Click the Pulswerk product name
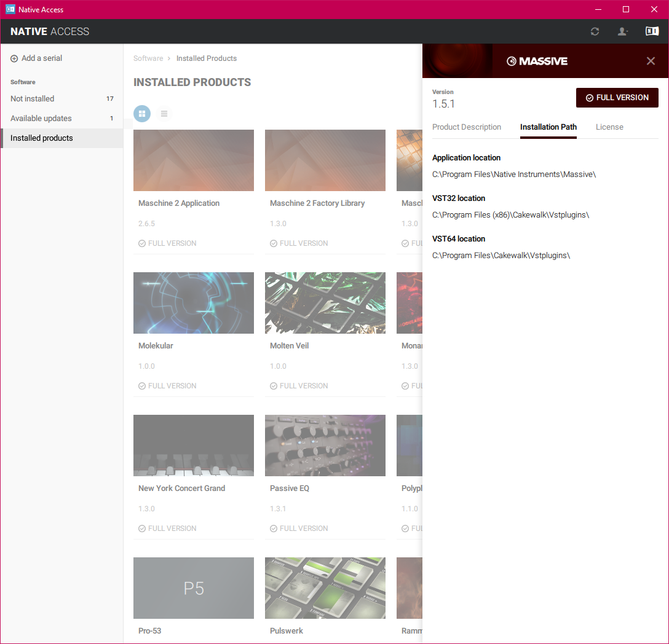Viewport: 669px width, 644px height. click(x=287, y=630)
